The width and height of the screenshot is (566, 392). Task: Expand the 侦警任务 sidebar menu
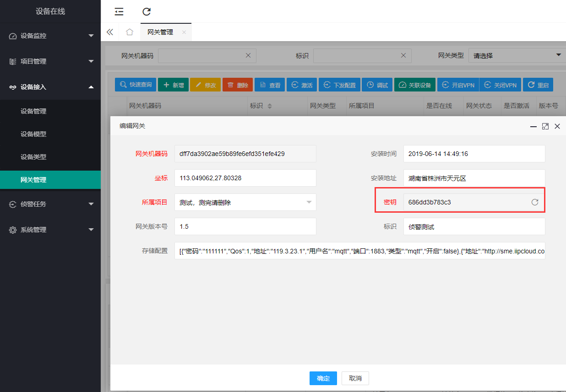click(50, 204)
